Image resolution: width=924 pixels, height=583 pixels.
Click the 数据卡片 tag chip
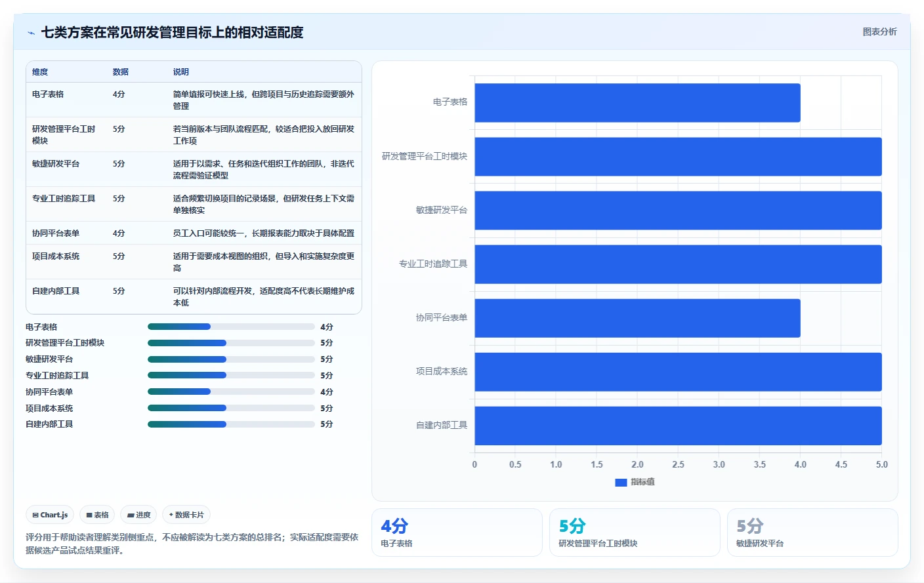pyautogui.click(x=186, y=515)
